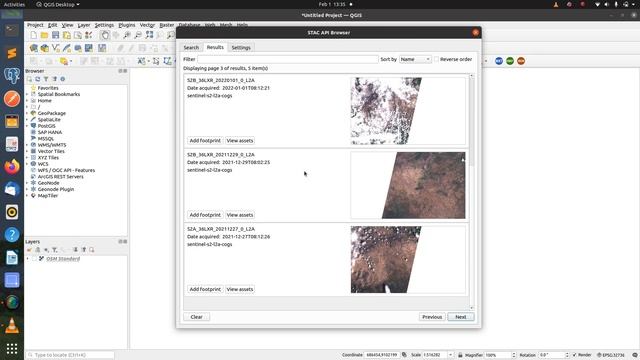Click the S2B_36LXR_20211229 thumbnail image
This screenshot has height=360, width=640.
pos(408,185)
